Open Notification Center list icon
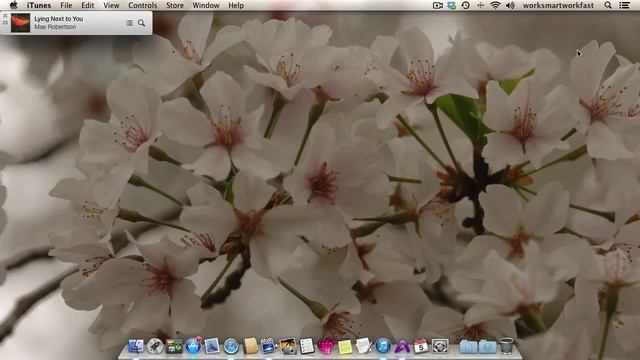 pyautogui.click(x=624, y=5)
